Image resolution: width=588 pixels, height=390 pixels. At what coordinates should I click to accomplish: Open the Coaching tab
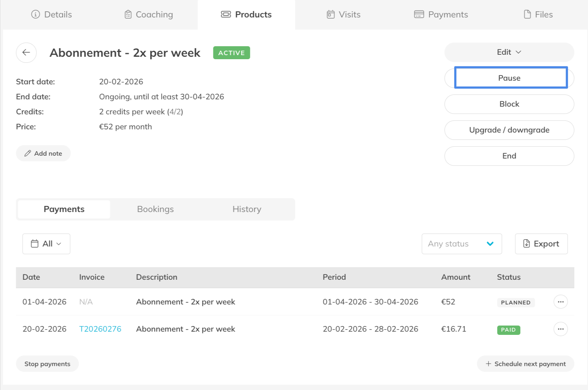tap(149, 15)
